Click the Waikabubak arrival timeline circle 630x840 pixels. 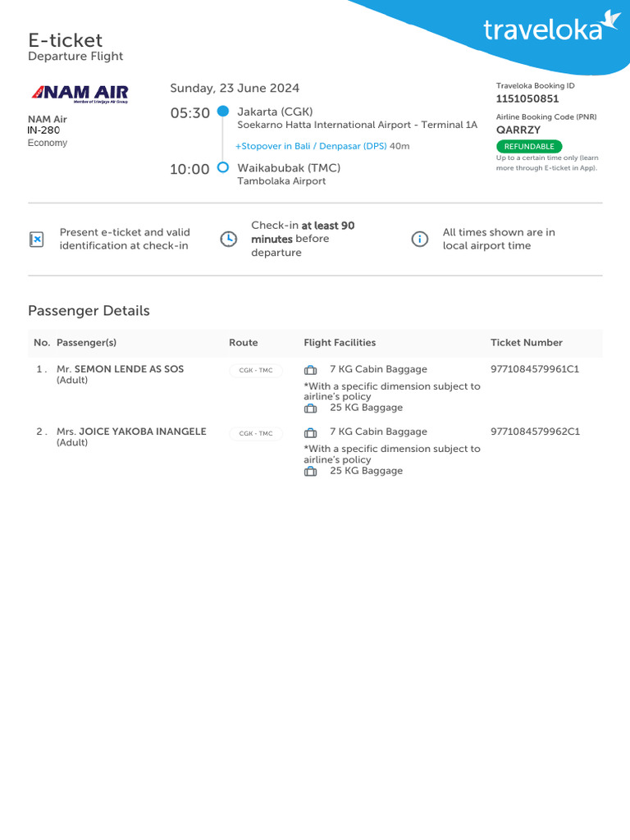point(222,168)
